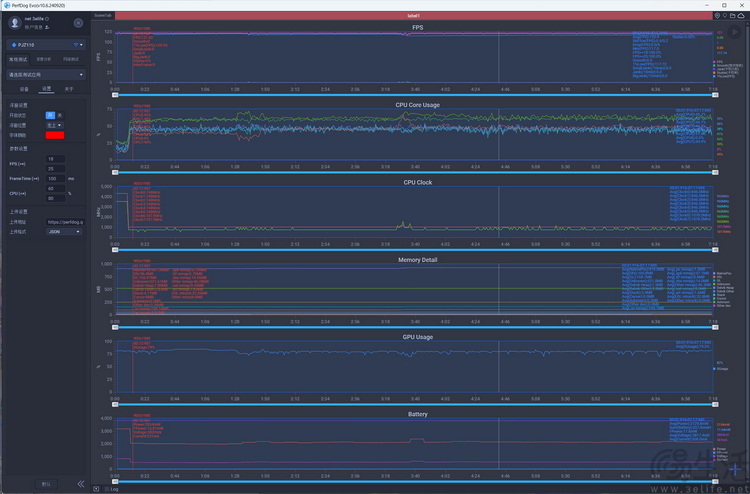
Task: Open the PJZ110 device dropdown
Action: (46, 45)
